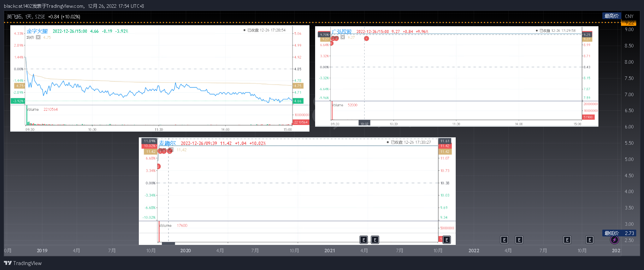Click the 9.00 mark on price scale

click(x=629, y=29)
